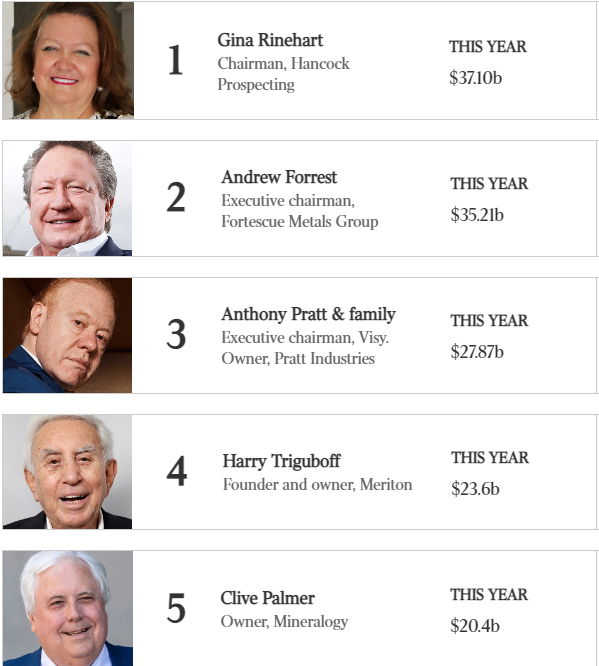Click the Owner, Mineralogy description
This screenshot has width=599, height=666.
tap(284, 622)
